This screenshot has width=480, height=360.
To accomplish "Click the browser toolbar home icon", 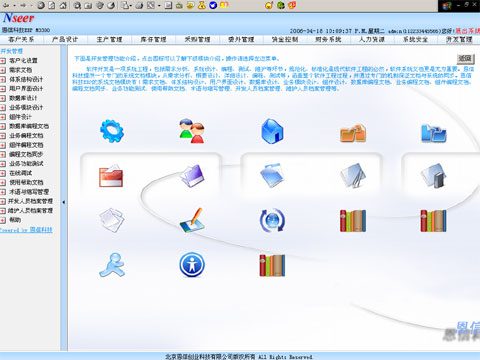I will [63, 5].
